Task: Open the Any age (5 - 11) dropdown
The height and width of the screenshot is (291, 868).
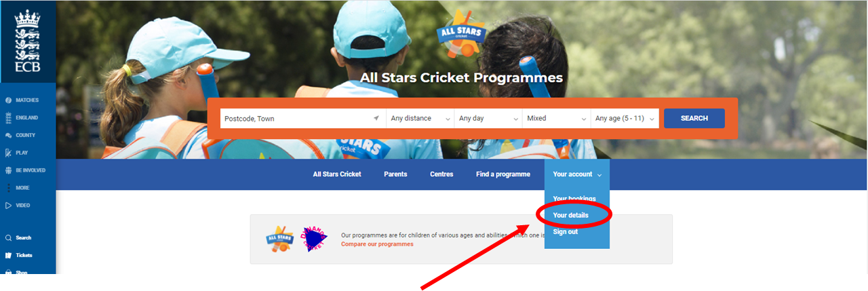Action: (625, 118)
